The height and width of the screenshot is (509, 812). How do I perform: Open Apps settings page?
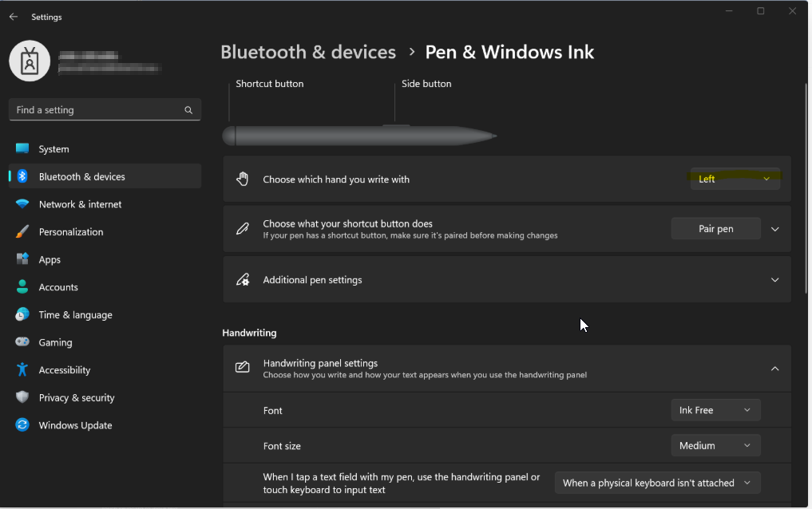pos(105,259)
